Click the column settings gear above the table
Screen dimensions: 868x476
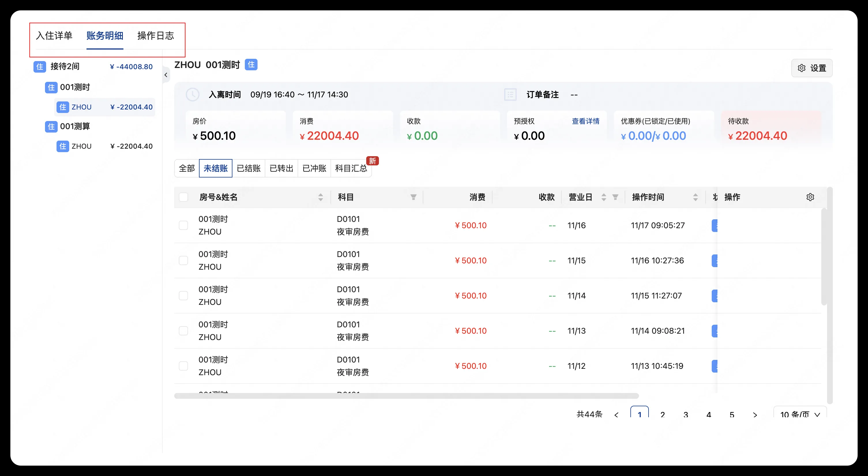[810, 197]
